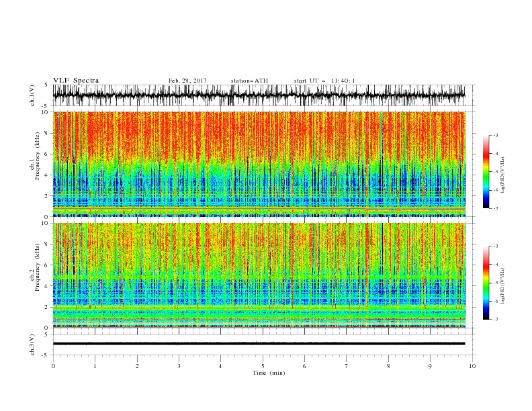Click the time axis tick label '8'
This screenshot has height=411, width=532.
coord(388,366)
